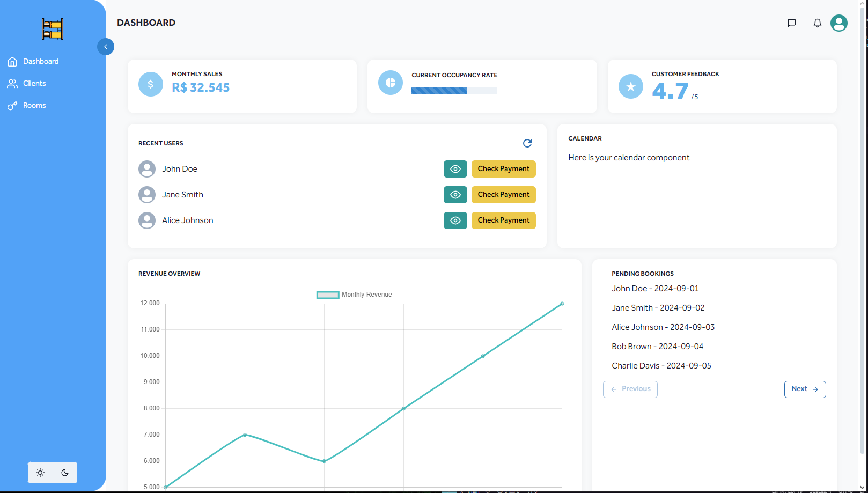The height and width of the screenshot is (493, 868).
Task: Click Jane Smith's avatar icon
Action: pyautogui.click(x=147, y=195)
